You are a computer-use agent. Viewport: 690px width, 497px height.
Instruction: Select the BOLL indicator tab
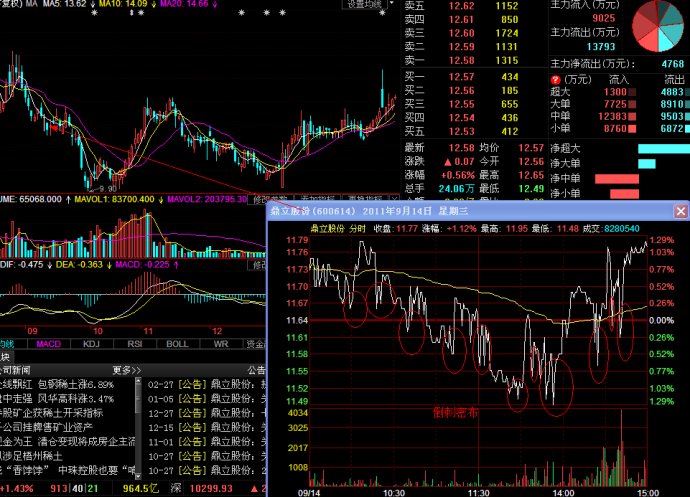tap(176, 344)
